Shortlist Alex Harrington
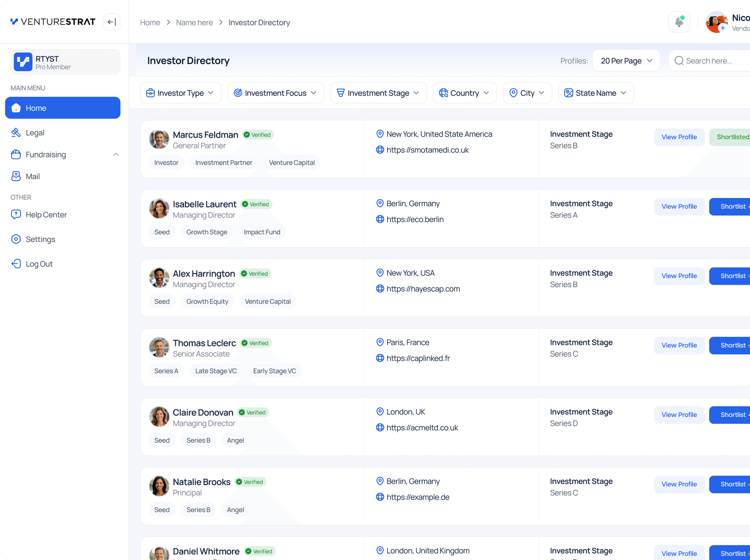Image resolution: width=750 pixels, height=560 pixels. coord(729,276)
